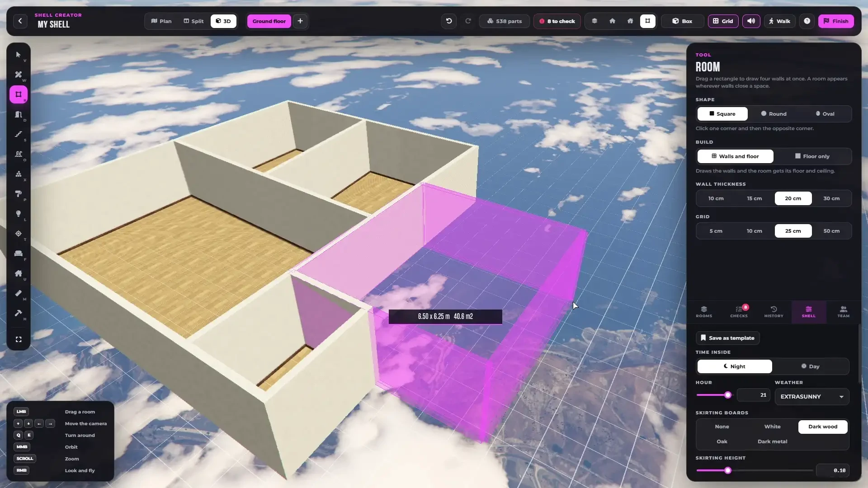Choose the ruler-and-pencil draw wall tool
868x488 pixels.
coord(19,75)
